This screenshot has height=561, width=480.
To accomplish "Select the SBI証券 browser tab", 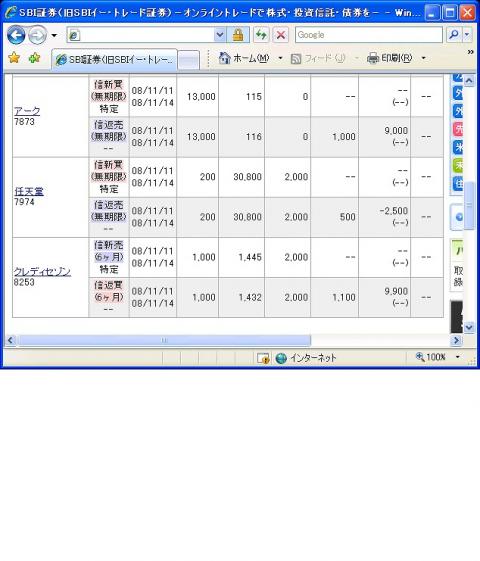I will pyautogui.click(x=114, y=59).
